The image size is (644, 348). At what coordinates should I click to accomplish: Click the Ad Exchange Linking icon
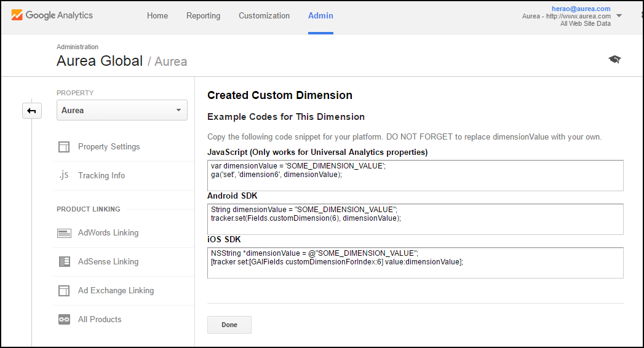click(64, 291)
